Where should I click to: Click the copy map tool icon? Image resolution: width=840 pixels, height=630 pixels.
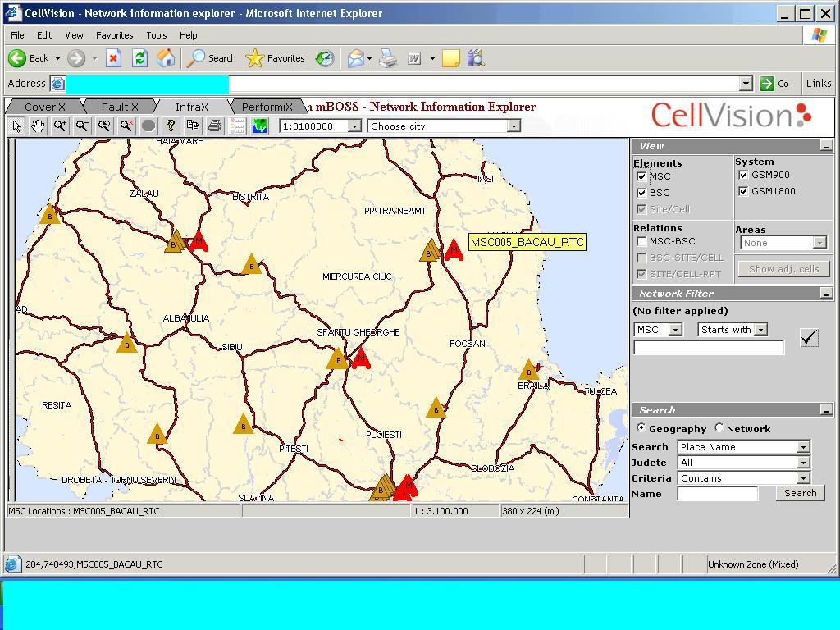pyautogui.click(x=193, y=126)
